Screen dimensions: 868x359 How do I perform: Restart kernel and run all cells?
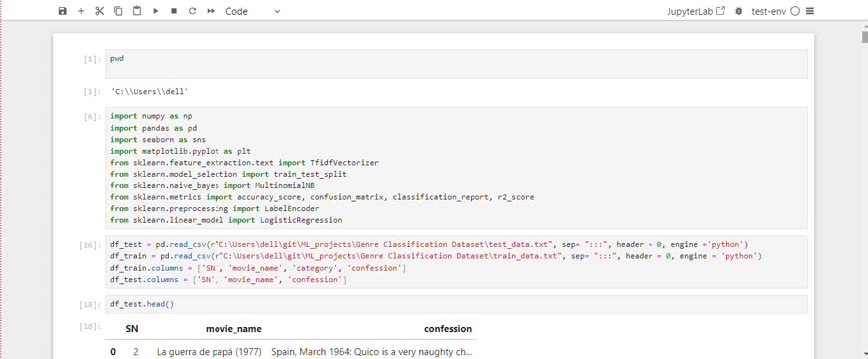[x=211, y=11]
